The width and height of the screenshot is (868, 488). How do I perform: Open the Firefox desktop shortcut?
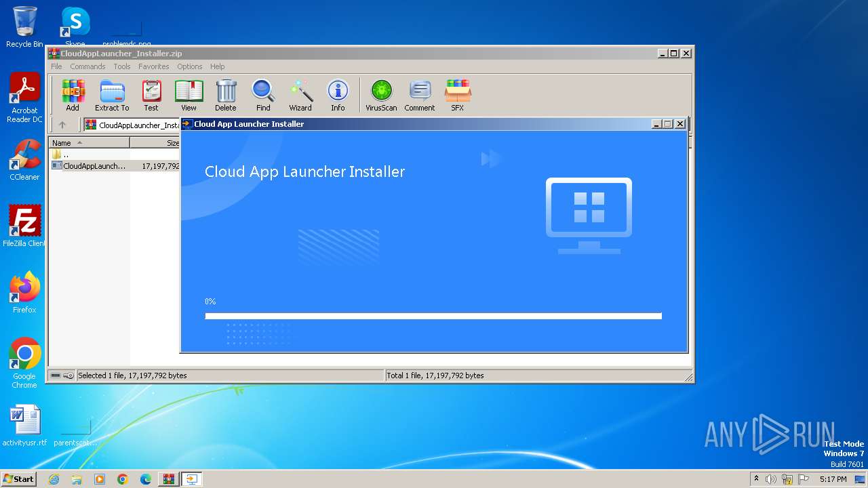24,292
